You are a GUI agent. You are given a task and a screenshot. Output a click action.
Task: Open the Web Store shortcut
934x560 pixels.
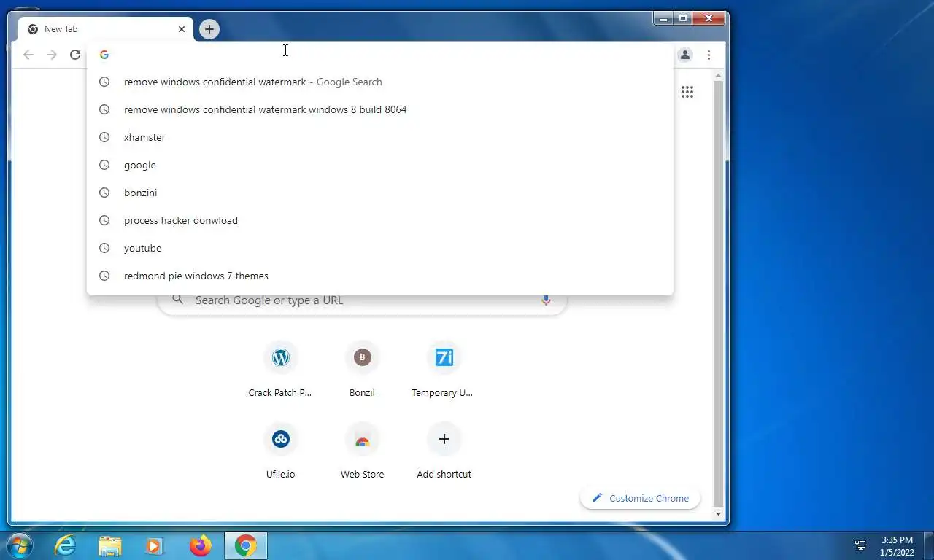362,452
